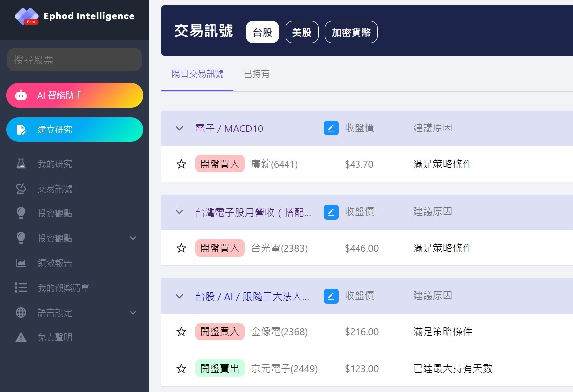The image size is (573, 392).
Task: Collapse the 台股 / AI / 跟隨三大法人 group
Action: point(179,296)
